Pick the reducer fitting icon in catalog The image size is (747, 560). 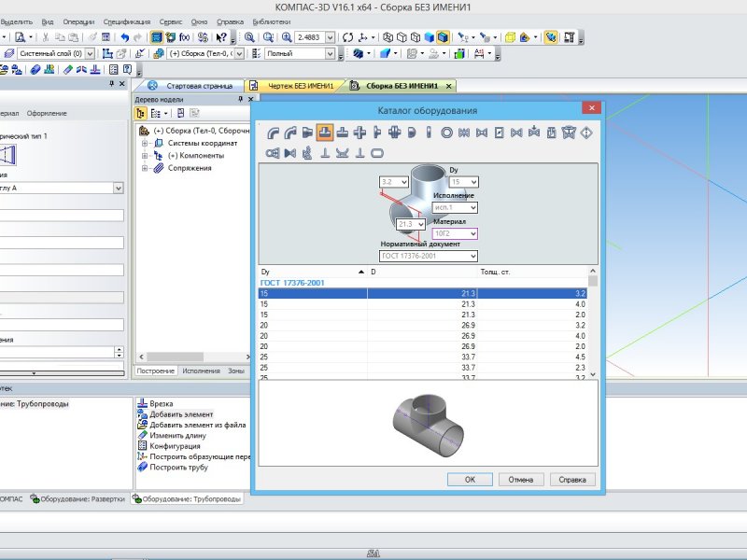(x=307, y=133)
